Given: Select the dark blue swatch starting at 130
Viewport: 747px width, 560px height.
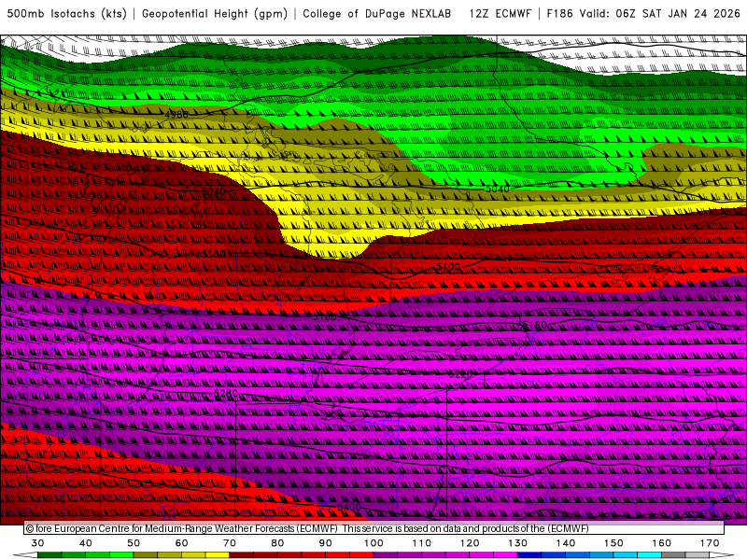Looking at the screenshot, I should (529, 555).
